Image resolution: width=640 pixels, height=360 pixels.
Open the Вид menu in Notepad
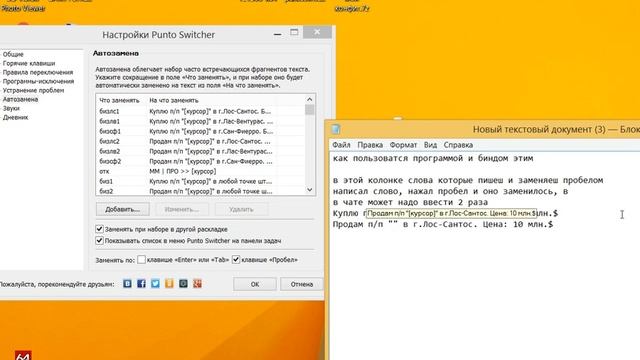coord(430,145)
